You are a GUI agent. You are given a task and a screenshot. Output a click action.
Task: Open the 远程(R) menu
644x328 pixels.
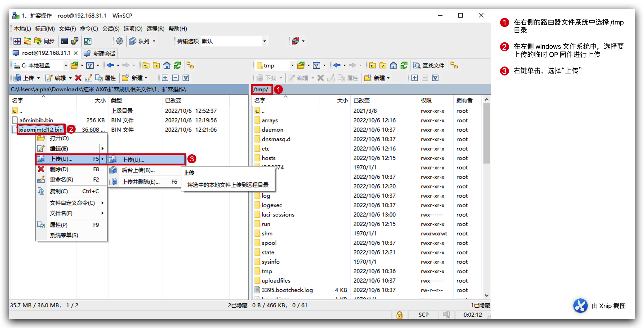click(156, 29)
